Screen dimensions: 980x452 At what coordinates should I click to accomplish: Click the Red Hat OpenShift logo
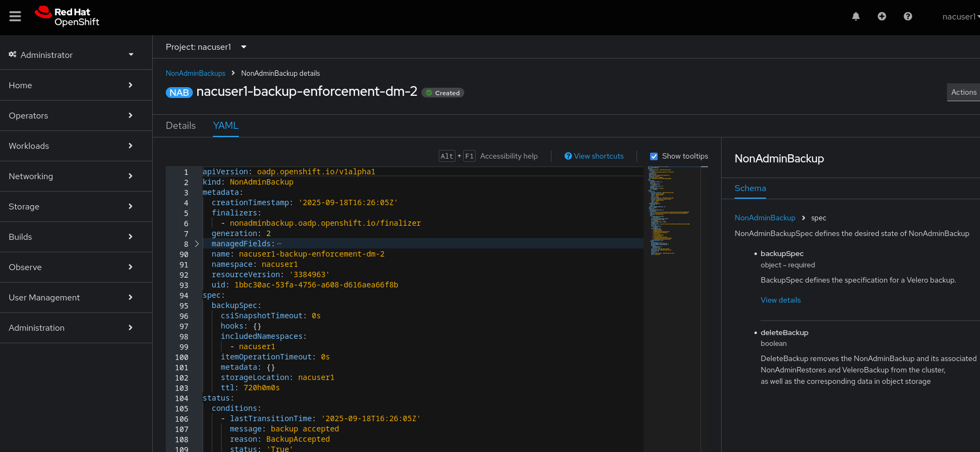coord(67,17)
